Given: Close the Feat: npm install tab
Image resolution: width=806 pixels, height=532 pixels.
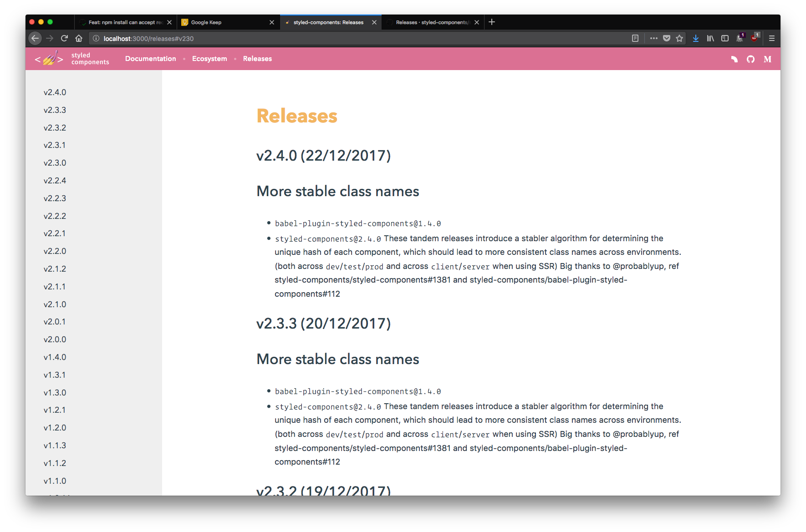Looking at the screenshot, I should pyautogui.click(x=169, y=22).
